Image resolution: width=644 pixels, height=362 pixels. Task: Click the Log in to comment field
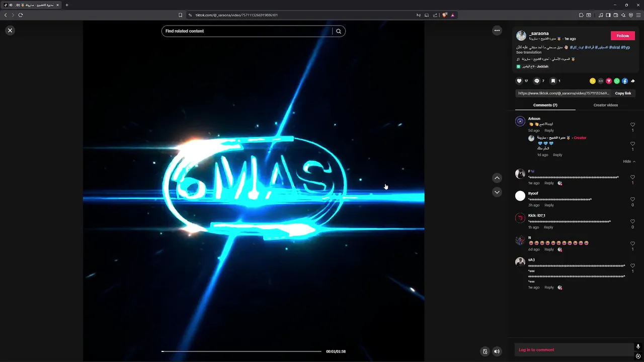[574, 350]
